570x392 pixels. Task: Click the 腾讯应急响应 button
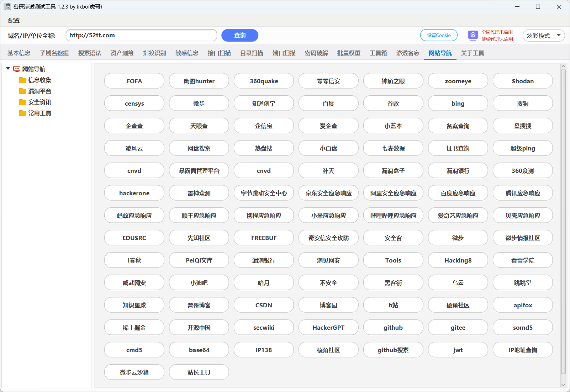[523, 193]
